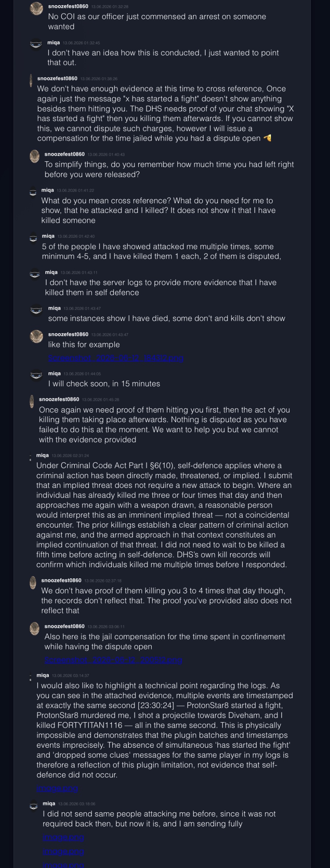Screen dimensions: 330x868
Task: Click the username snoozefest0860 above the COI message
Action: point(68,6)
